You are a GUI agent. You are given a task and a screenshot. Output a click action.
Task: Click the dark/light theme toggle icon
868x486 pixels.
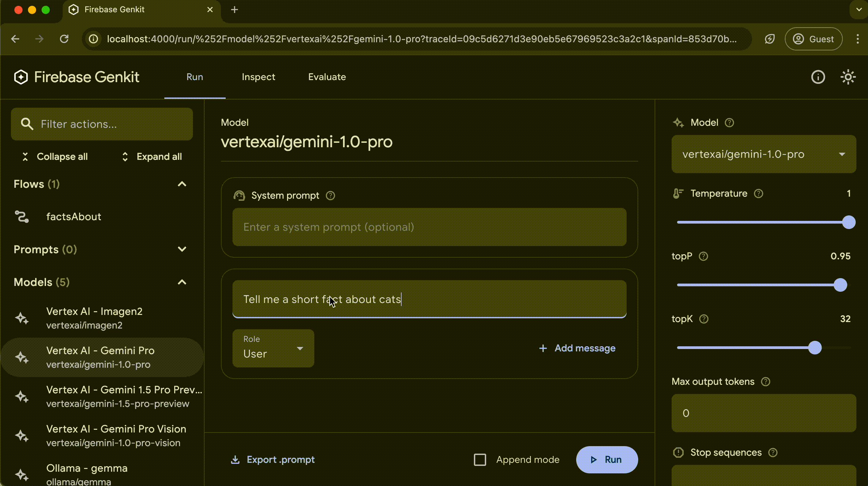point(847,76)
